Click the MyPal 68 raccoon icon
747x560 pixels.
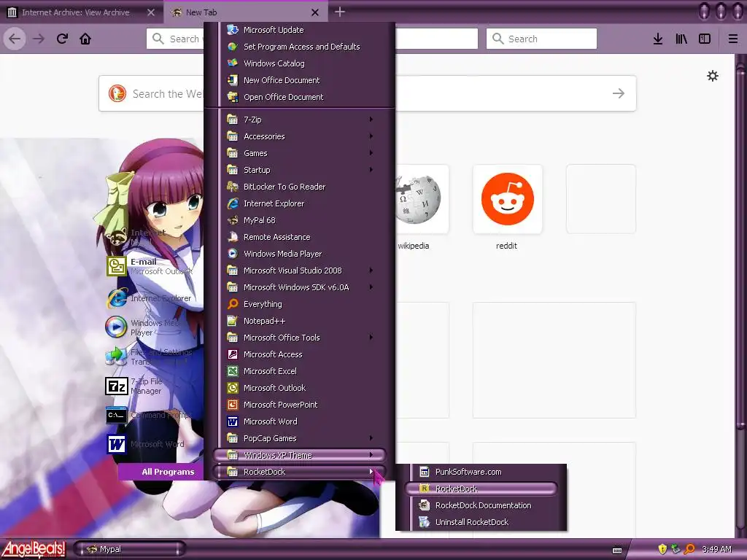click(233, 220)
